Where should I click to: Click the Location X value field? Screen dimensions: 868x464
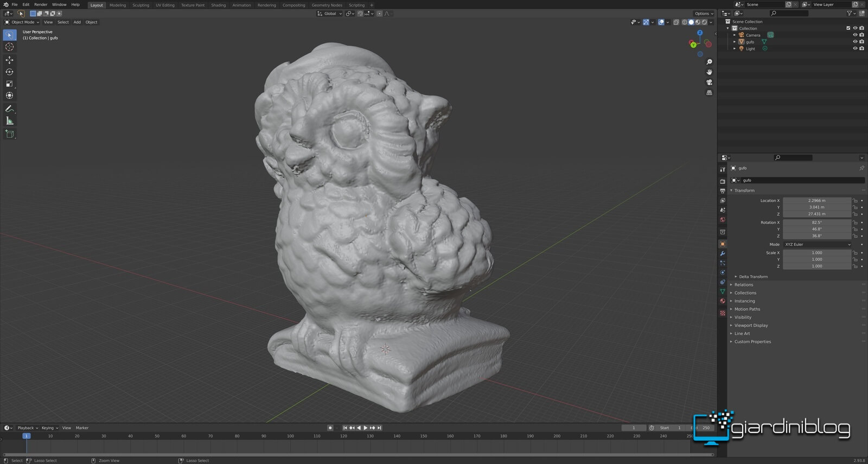(816, 201)
